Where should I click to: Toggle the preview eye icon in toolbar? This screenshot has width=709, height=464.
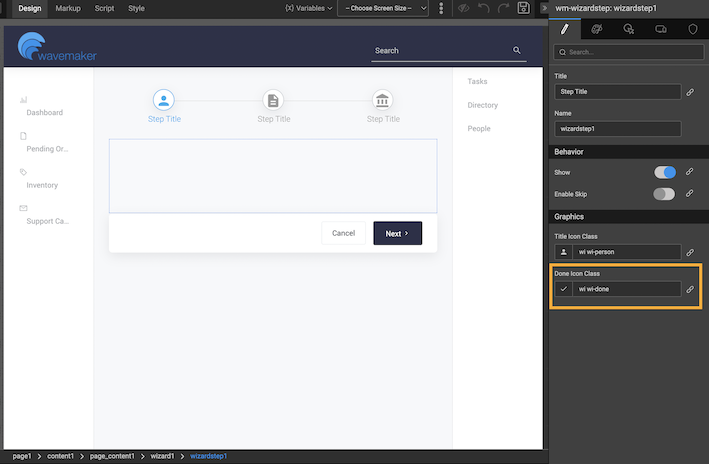[x=463, y=8]
